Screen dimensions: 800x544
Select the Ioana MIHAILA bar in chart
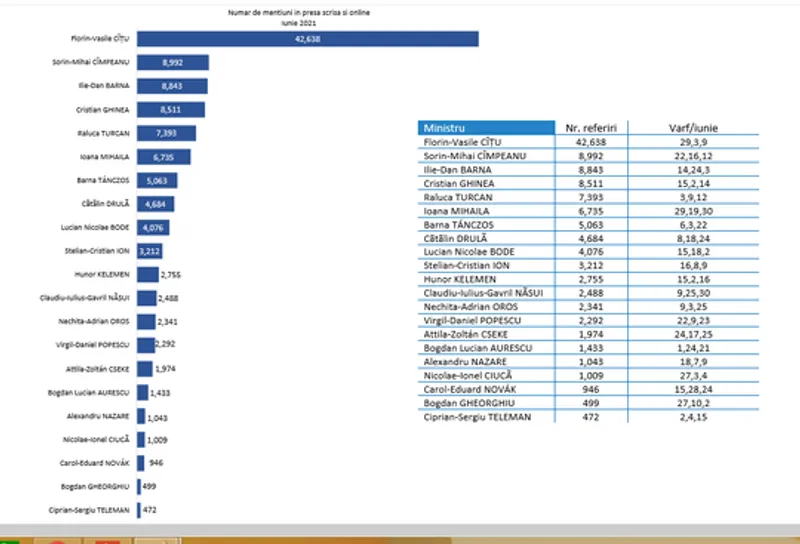click(x=164, y=157)
